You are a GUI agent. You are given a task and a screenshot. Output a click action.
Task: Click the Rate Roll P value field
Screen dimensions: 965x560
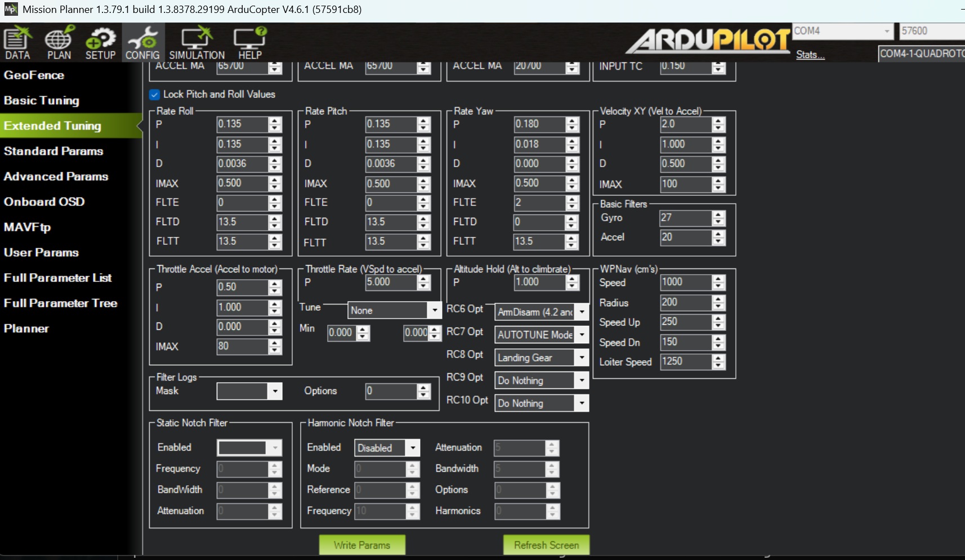click(243, 124)
